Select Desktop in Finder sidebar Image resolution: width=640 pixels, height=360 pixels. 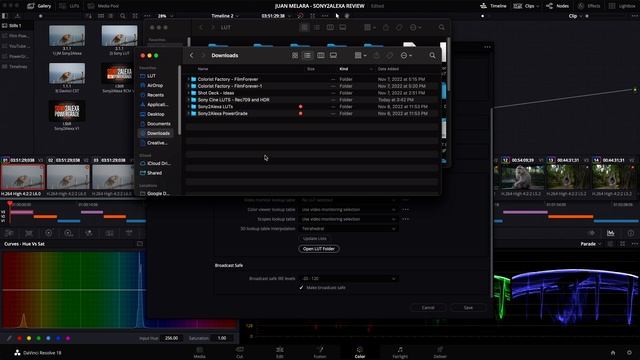click(x=156, y=114)
